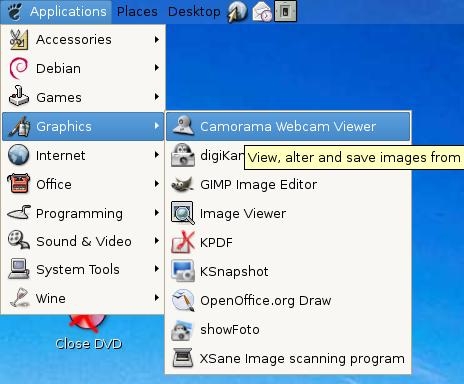Open the Sound & Video label
The width and height of the screenshot is (464, 384).
84,241
